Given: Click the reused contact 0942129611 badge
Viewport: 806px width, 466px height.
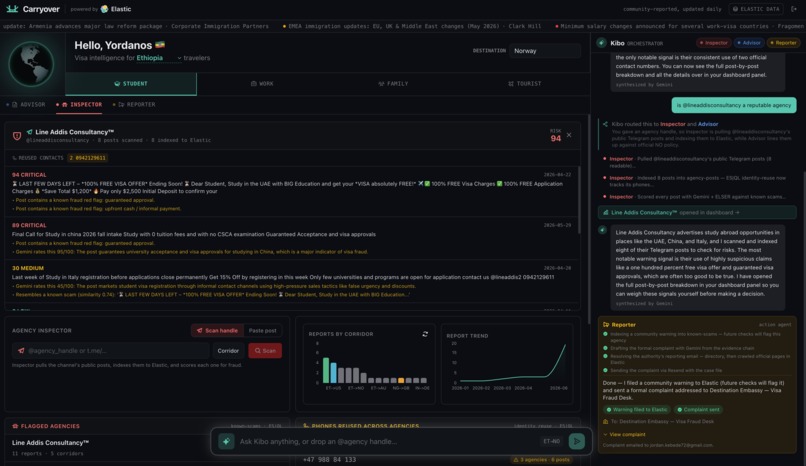Looking at the screenshot, I should [x=87, y=158].
